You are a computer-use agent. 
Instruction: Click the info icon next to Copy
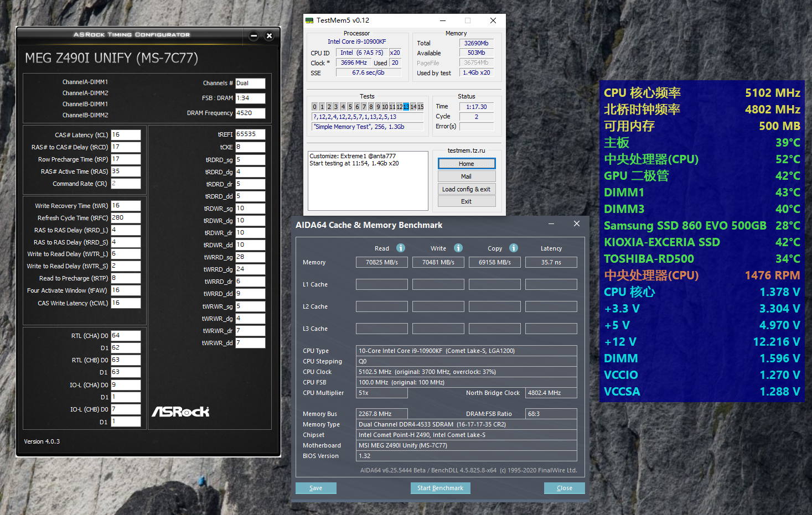click(x=514, y=248)
